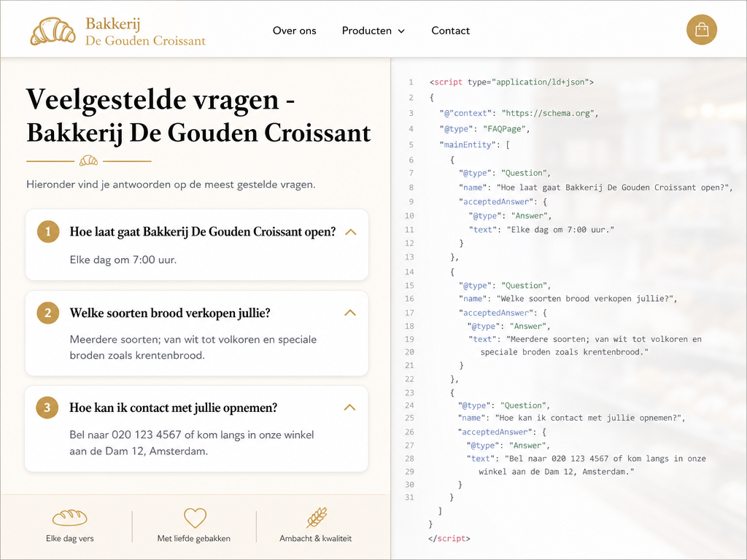Click the opening script tag on code line 1
The width and height of the screenshot is (747, 560).
(511, 82)
